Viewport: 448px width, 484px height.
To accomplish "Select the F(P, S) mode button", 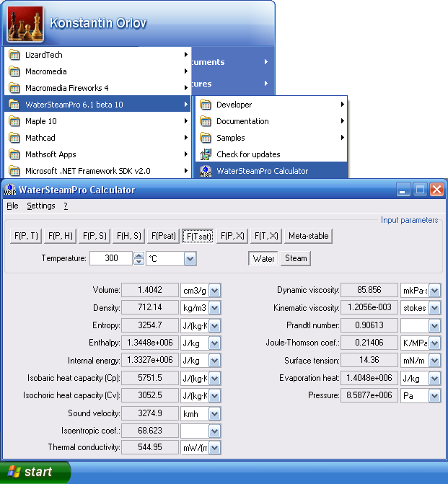I will tap(95, 236).
